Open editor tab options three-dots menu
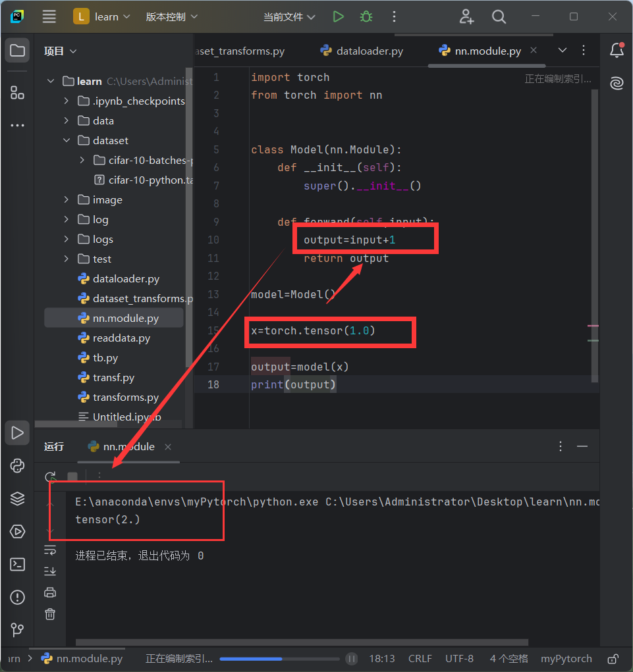 (x=583, y=50)
